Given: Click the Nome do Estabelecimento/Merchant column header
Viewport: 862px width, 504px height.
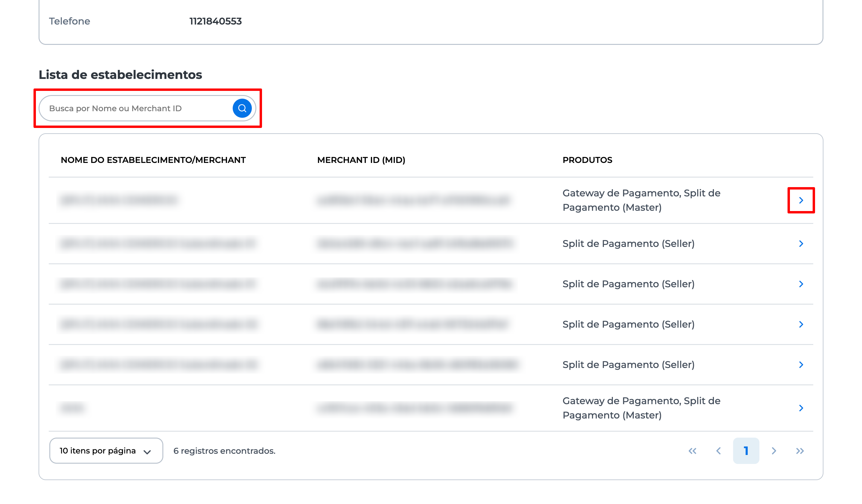Looking at the screenshot, I should (x=153, y=160).
